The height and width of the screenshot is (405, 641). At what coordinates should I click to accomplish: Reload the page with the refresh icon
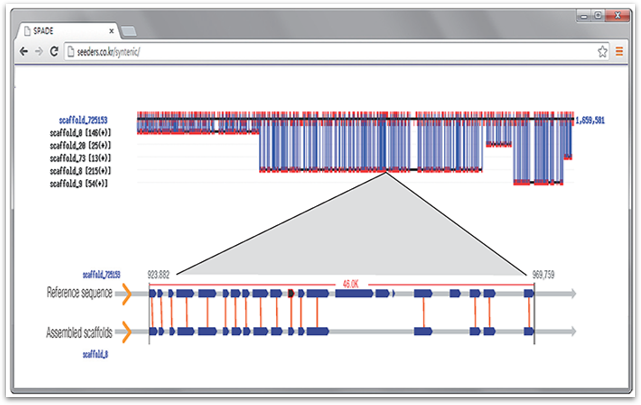[x=53, y=51]
